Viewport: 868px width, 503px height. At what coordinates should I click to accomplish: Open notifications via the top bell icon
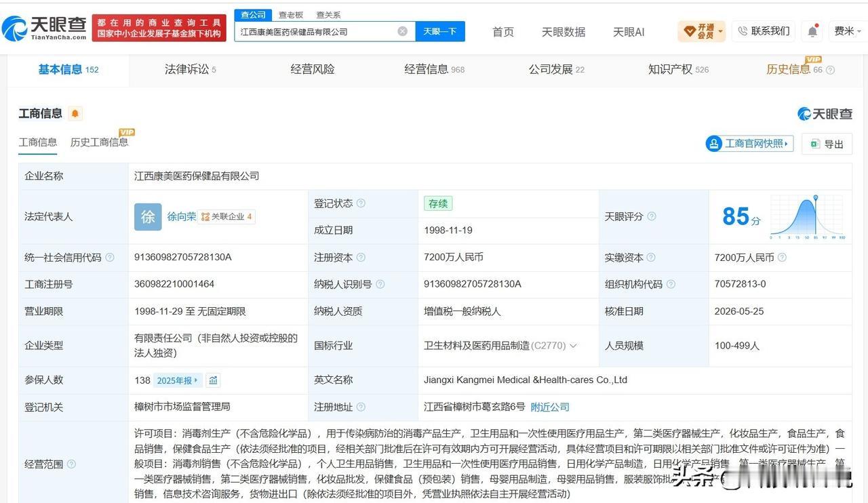click(812, 31)
